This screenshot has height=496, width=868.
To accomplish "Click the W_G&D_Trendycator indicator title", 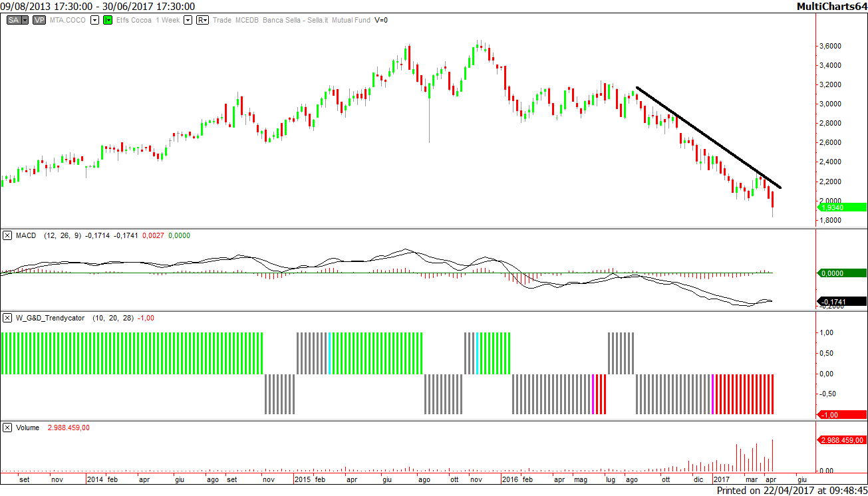I will tap(51, 318).
